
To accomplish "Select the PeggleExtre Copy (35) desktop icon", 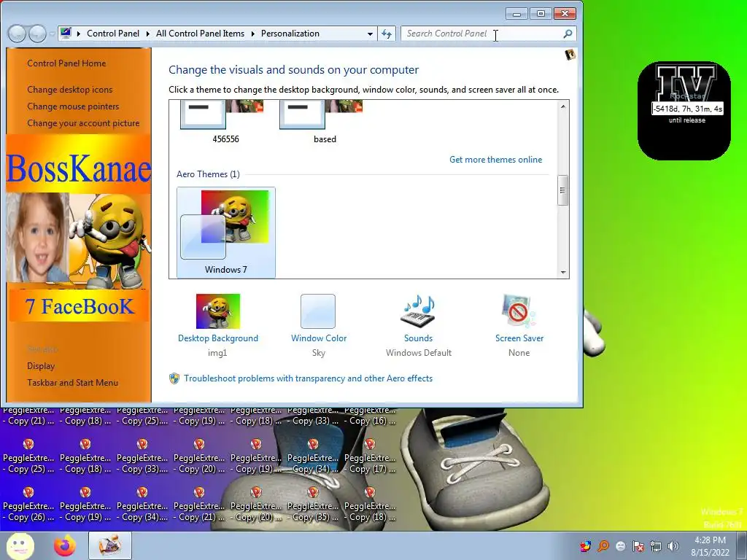I will 312,504.
